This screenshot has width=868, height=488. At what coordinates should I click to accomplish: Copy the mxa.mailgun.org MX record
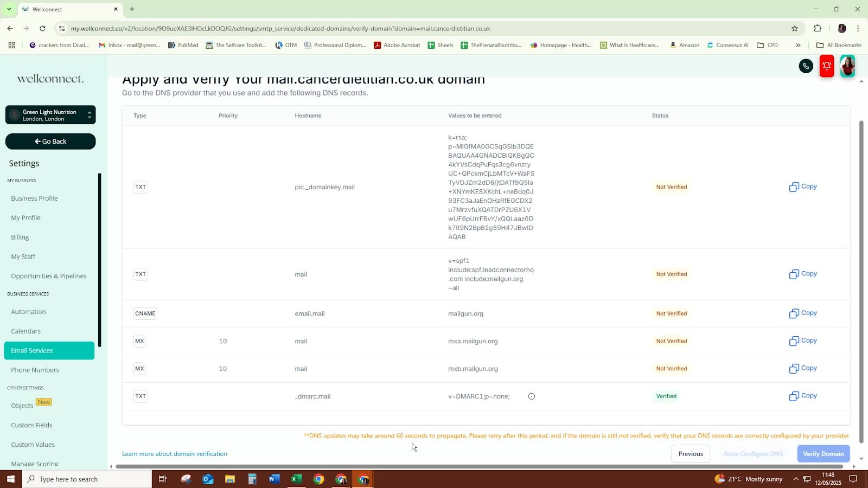click(x=803, y=341)
